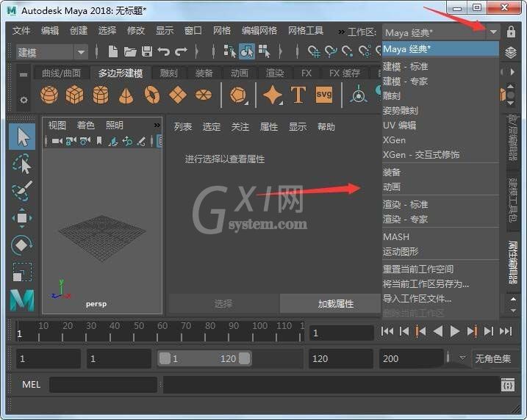Open the shelf tab menu icon
This screenshot has height=420, width=527.
(24, 74)
